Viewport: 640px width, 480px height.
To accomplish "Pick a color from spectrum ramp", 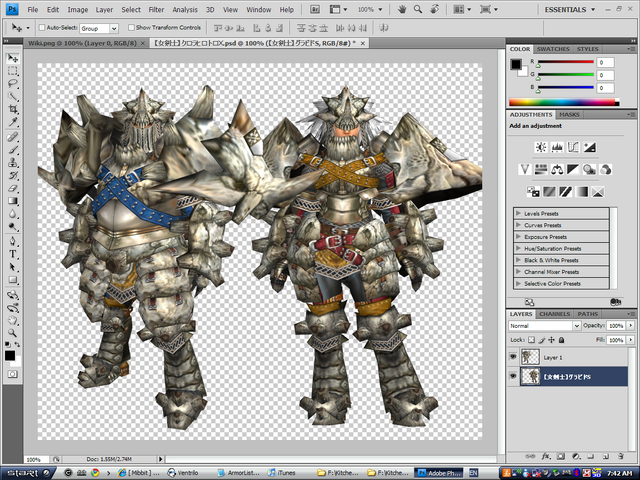I will [564, 102].
